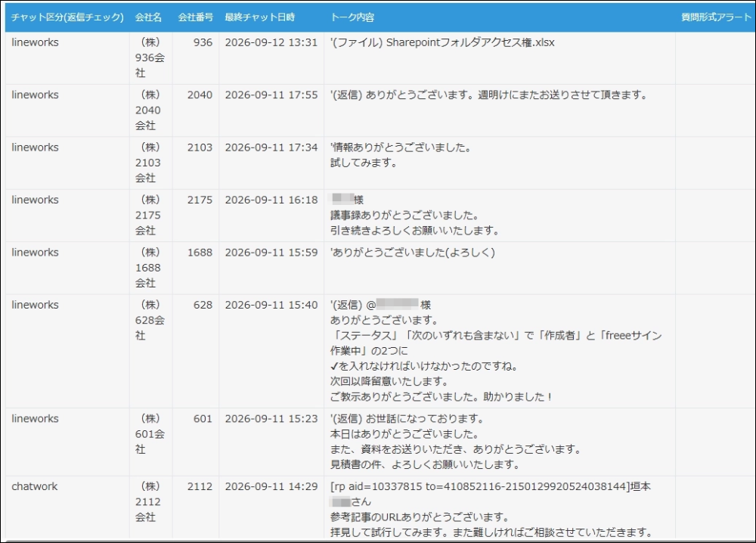Click lineworks in the 1688会社 row
Image resolution: width=756 pixels, height=543 pixels.
point(36,252)
